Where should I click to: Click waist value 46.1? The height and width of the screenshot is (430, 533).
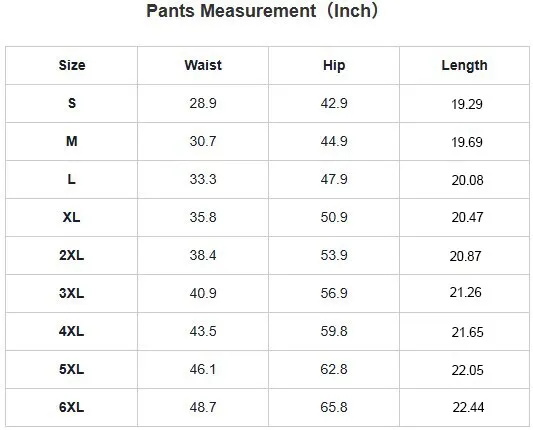coord(203,369)
